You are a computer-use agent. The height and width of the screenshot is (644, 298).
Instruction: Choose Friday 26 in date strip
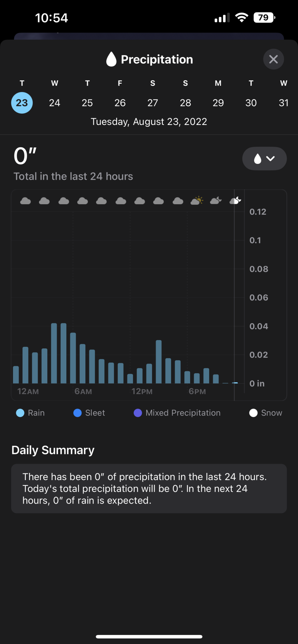120,103
